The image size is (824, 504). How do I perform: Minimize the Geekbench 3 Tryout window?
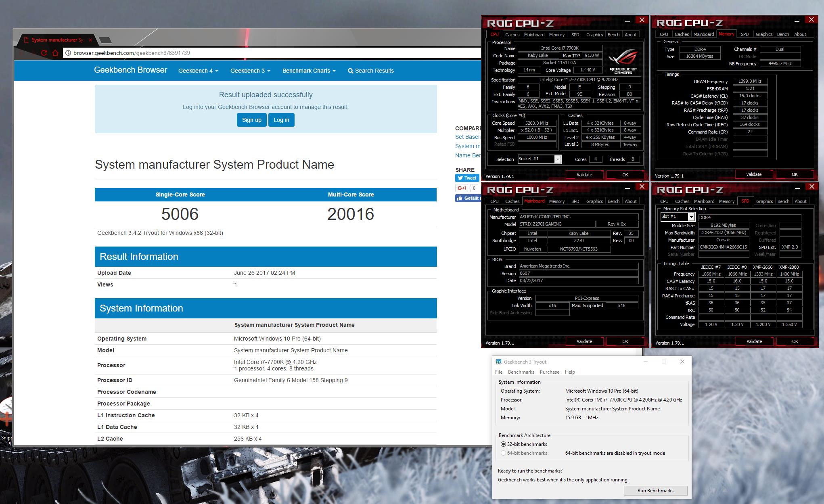coord(646,362)
